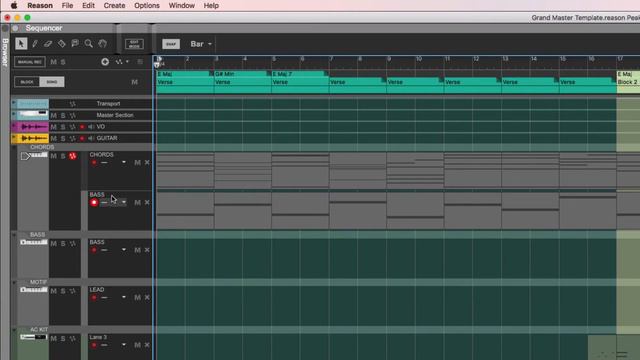Solo the MOTIF track

click(63, 291)
